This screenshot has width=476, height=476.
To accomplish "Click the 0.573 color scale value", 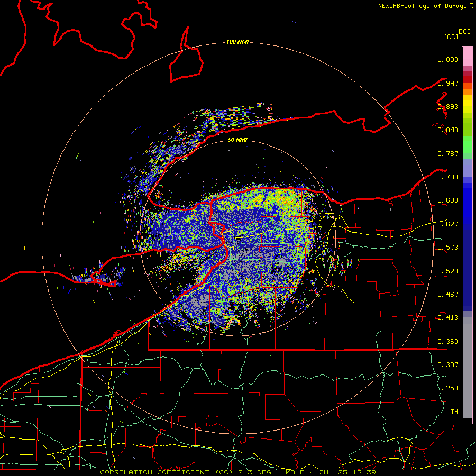I will [x=448, y=248].
